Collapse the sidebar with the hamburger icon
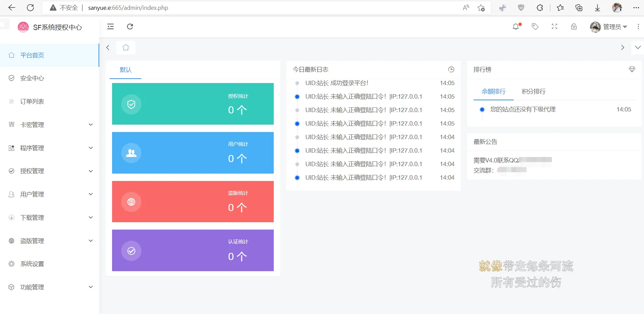Screen dimensions: 644x314 [110, 27]
